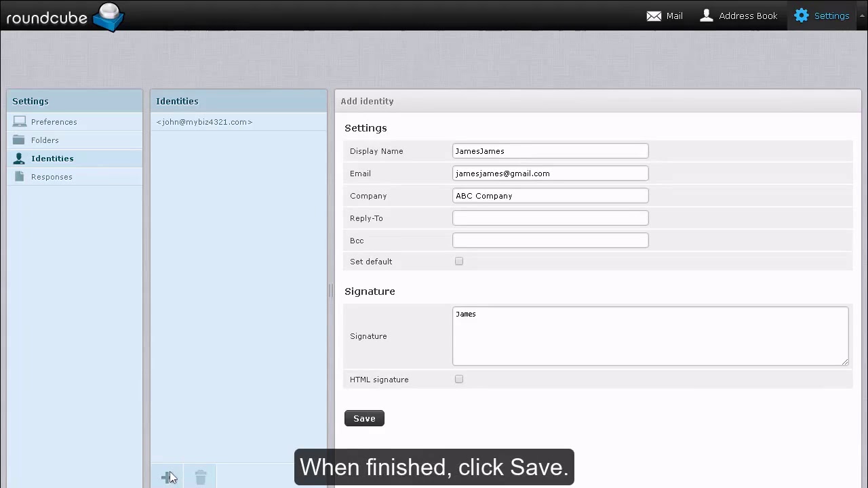This screenshot has width=868, height=488.
Task: Click the add identity plus icon
Action: point(167,477)
